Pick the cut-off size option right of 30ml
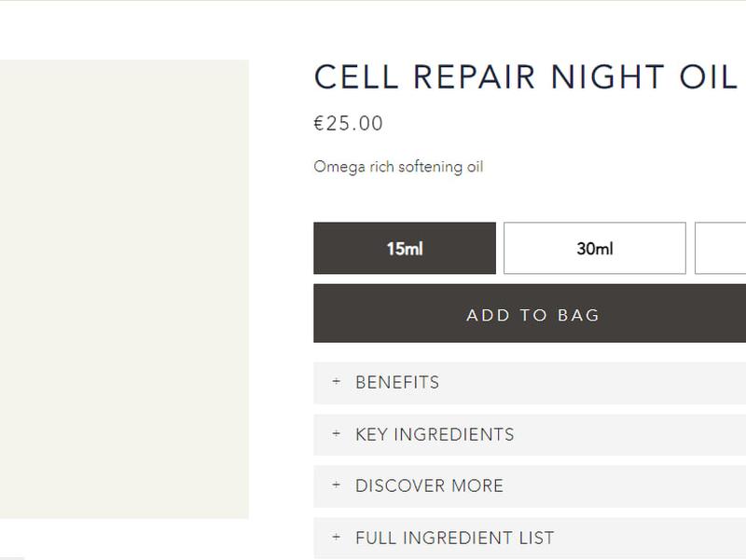Screen dimensions: 746x560 coord(721,249)
